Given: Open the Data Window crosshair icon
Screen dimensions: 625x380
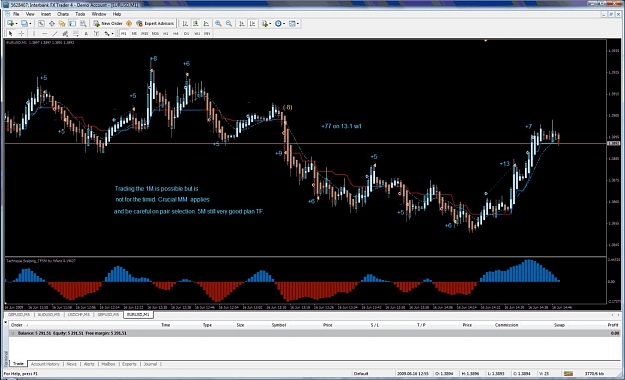Looking at the screenshot, I should (x=52, y=24).
